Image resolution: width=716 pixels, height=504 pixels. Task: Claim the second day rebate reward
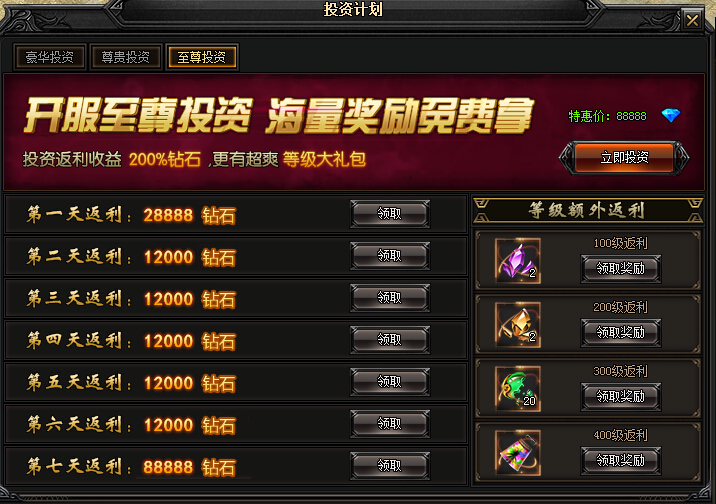[390, 256]
